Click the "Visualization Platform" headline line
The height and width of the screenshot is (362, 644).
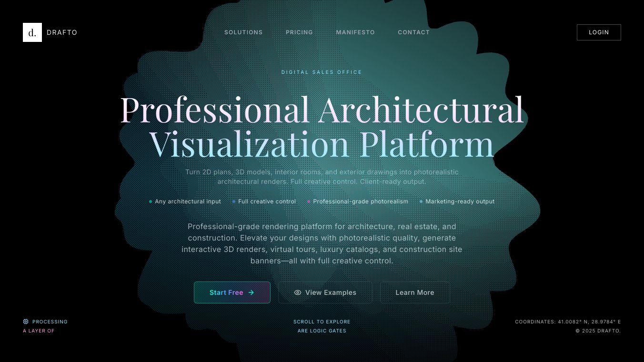322,144
